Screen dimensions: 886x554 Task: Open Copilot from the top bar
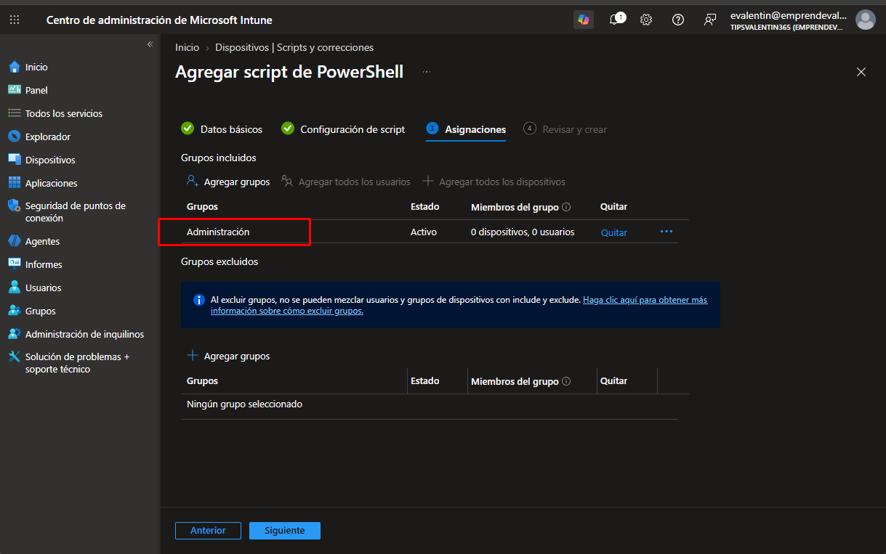[x=583, y=20]
